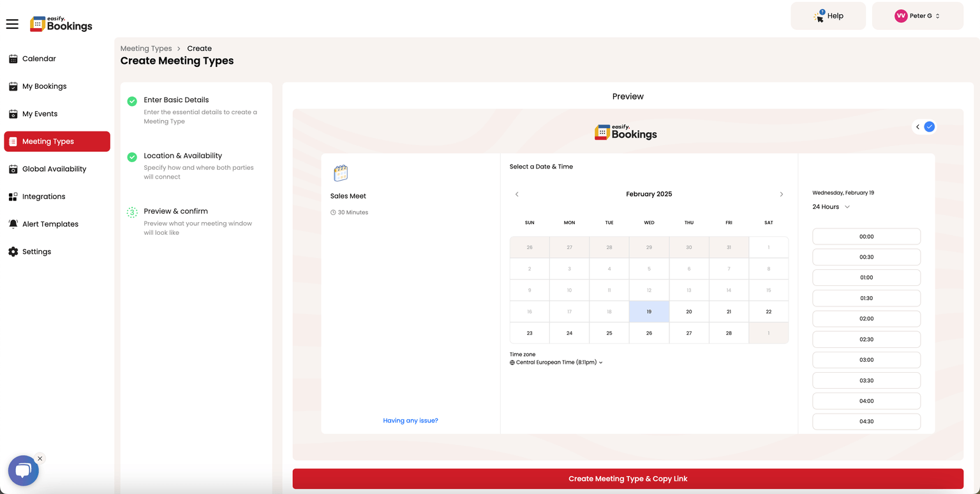
Task: Open My Bookings from the sidebar
Action: tap(57, 86)
